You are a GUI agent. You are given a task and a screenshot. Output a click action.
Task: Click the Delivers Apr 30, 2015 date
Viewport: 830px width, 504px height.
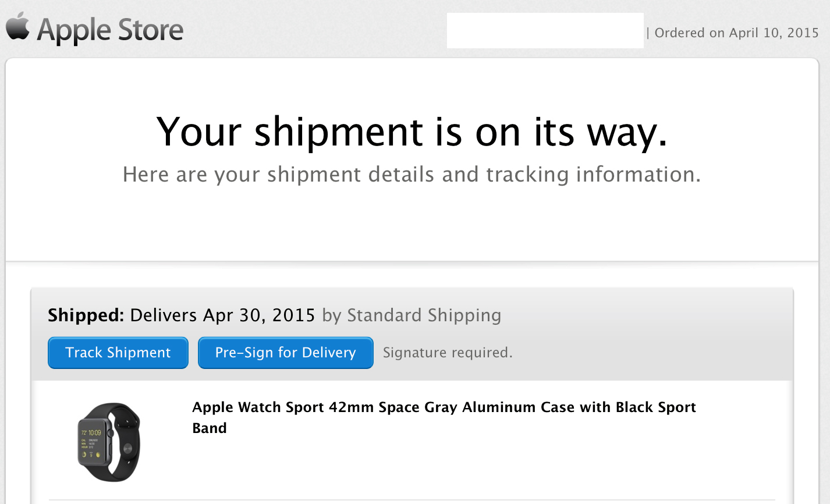(x=222, y=315)
